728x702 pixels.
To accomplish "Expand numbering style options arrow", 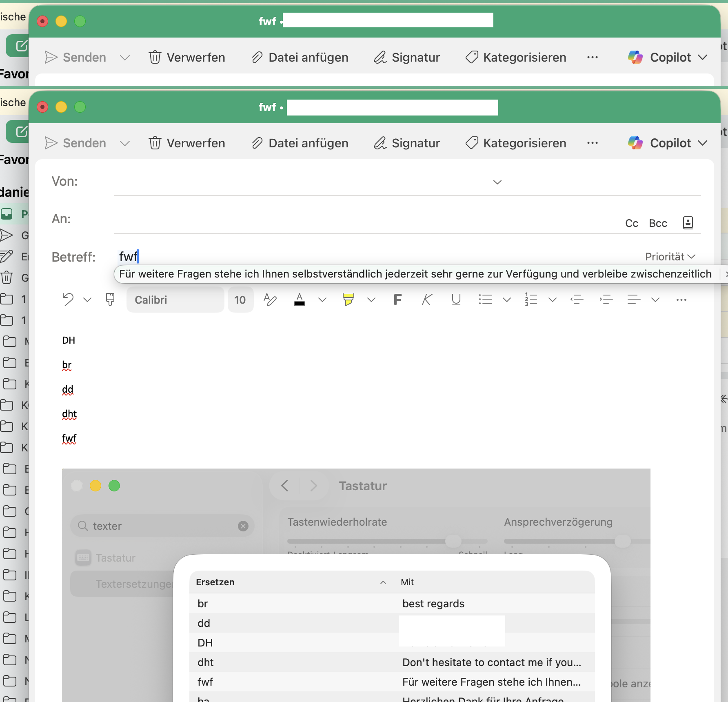I will click(553, 300).
